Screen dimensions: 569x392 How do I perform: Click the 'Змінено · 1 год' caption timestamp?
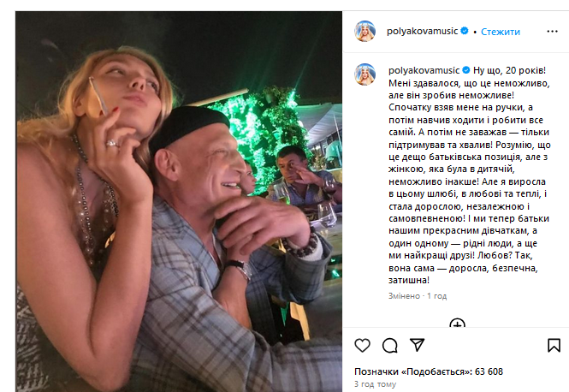(418, 295)
